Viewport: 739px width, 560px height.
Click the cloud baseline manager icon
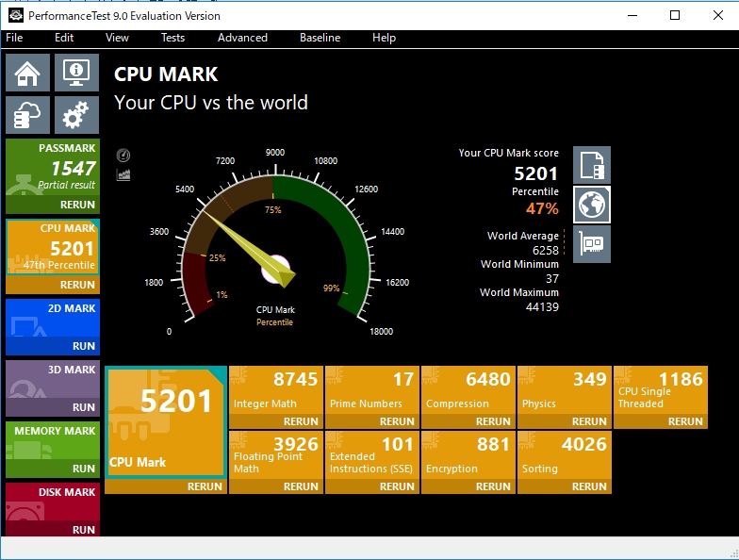click(x=27, y=115)
